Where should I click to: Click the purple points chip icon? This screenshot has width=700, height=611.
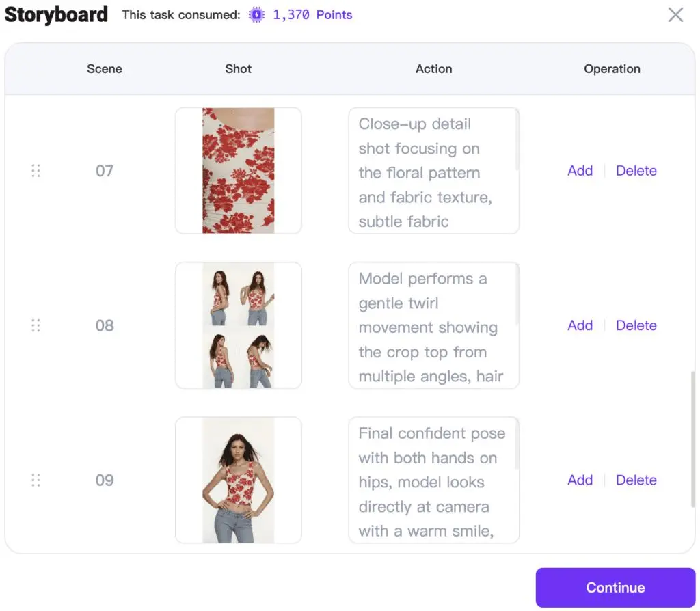[x=257, y=15]
